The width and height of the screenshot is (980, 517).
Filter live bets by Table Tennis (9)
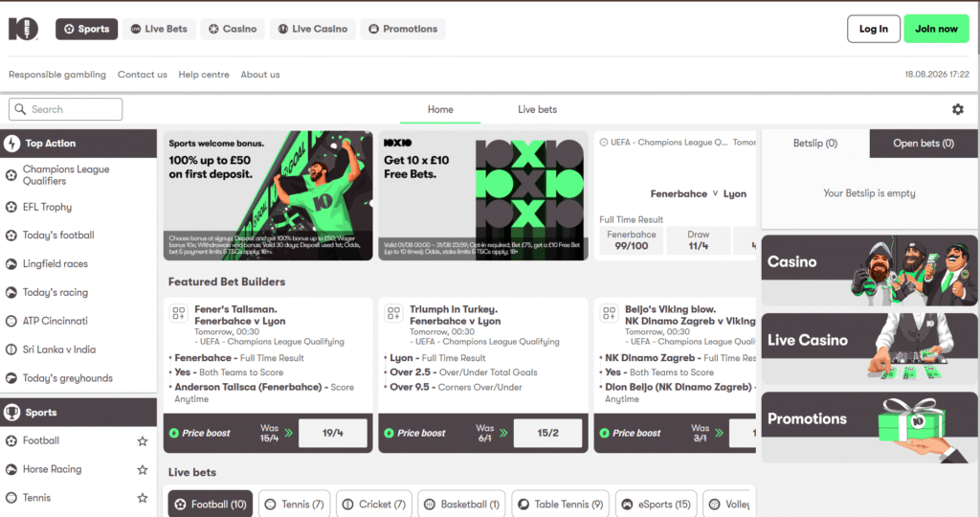click(561, 505)
